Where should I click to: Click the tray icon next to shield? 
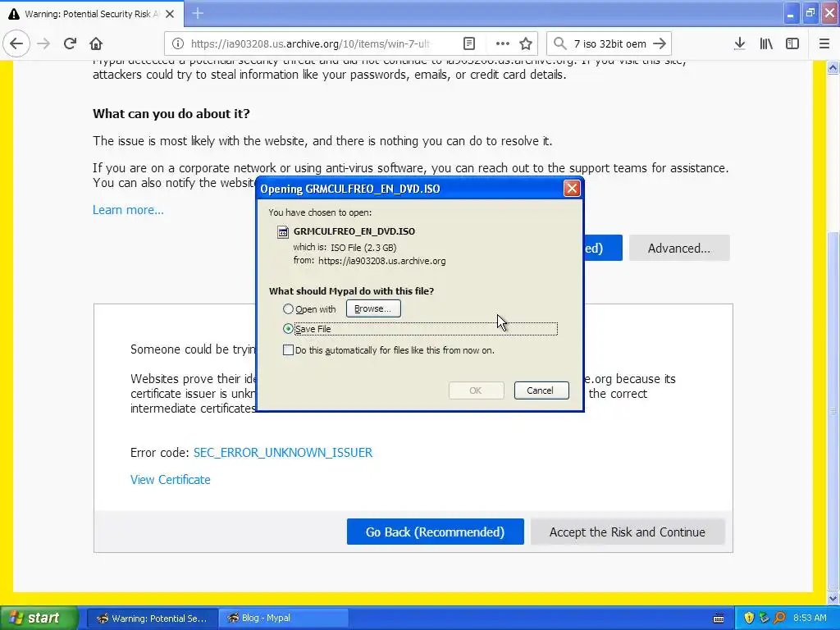[x=764, y=618]
